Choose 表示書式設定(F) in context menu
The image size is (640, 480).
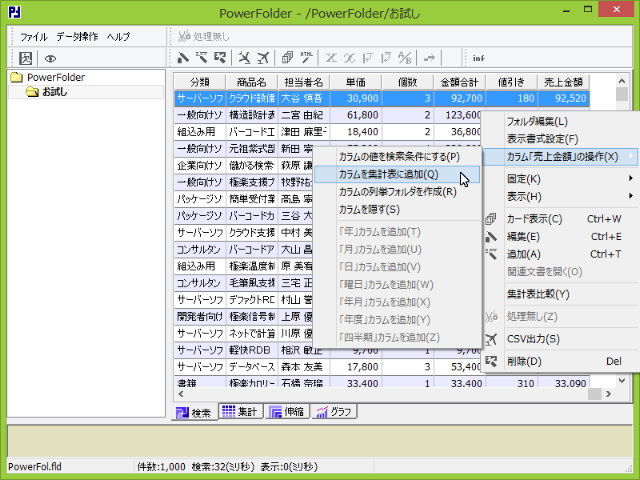tap(561, 139)
